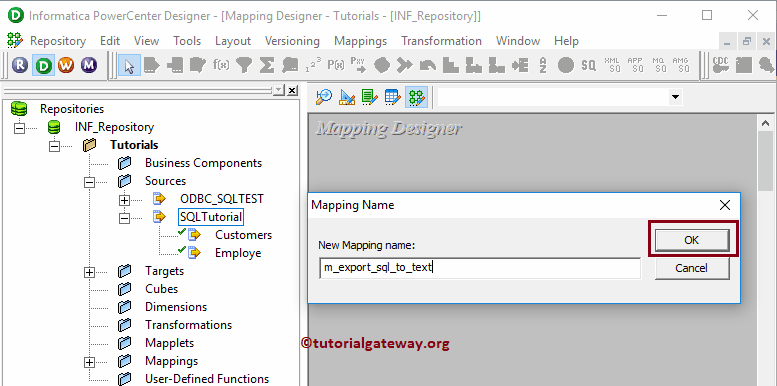Open the Edit menu
The width and height of the screenshot is (777, 386).
pos(110,41)
